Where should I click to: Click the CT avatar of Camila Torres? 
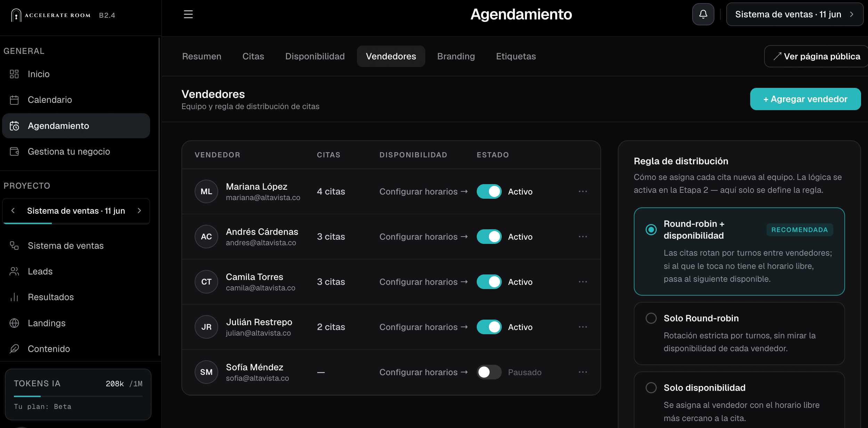tap(206, 282)
